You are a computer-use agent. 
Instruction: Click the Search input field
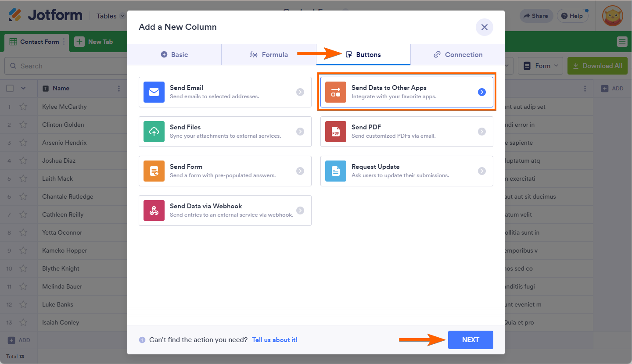point(66,66)
